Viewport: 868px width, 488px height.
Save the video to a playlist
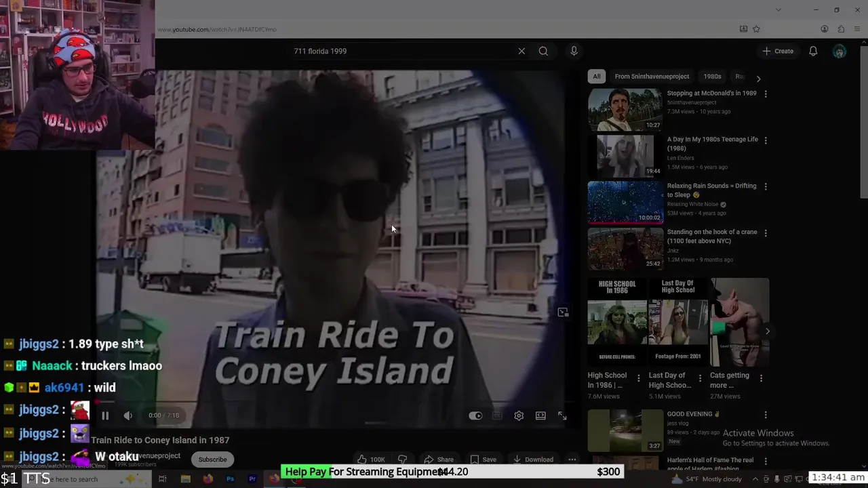pos(484,460)
